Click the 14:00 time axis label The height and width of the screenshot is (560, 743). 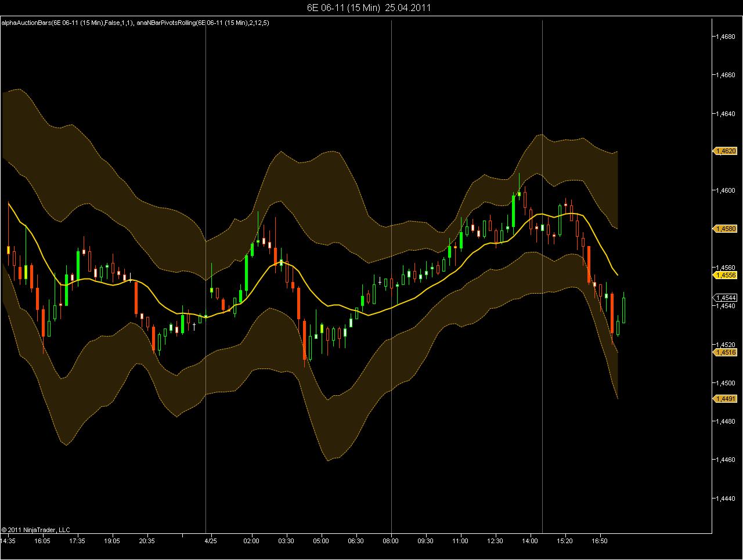530,541
